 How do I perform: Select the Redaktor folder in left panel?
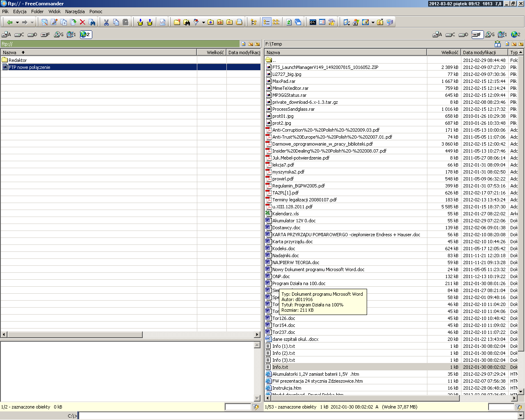[18, 60]
